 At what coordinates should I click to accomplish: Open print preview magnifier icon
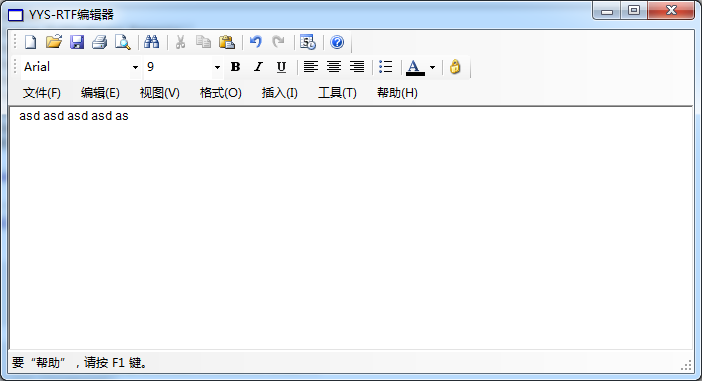[x=122, y=42]
